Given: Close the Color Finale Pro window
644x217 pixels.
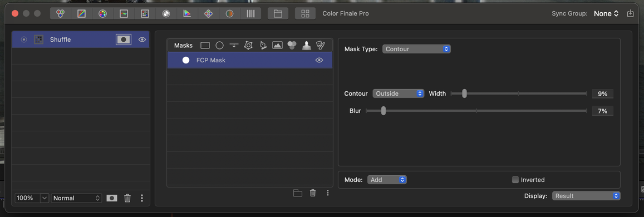Looking at the screenshot, I should coord(15,13).
